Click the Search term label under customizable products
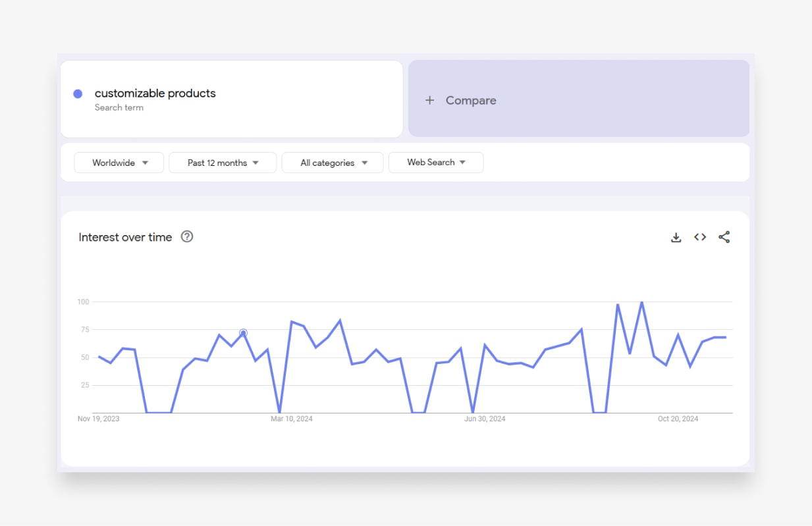812x526 pixels. pos(119,107)
